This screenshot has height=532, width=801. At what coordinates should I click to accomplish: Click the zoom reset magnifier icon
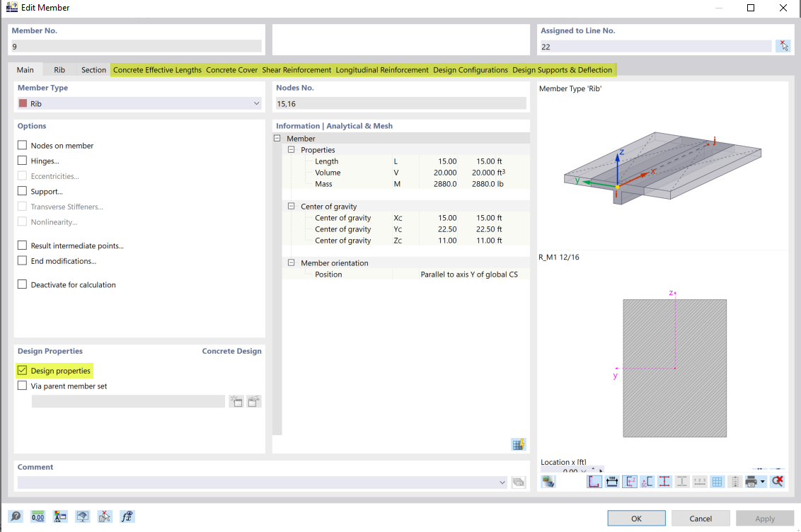pos(777,481)
